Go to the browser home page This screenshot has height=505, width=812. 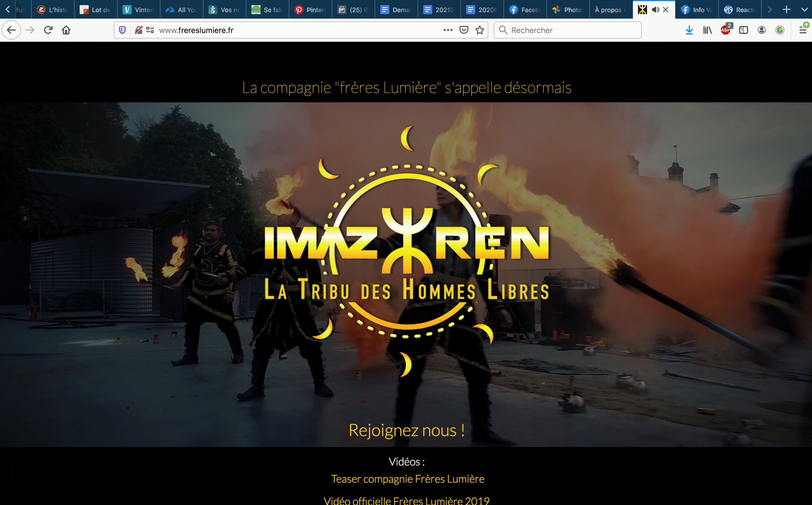(66, 30)
